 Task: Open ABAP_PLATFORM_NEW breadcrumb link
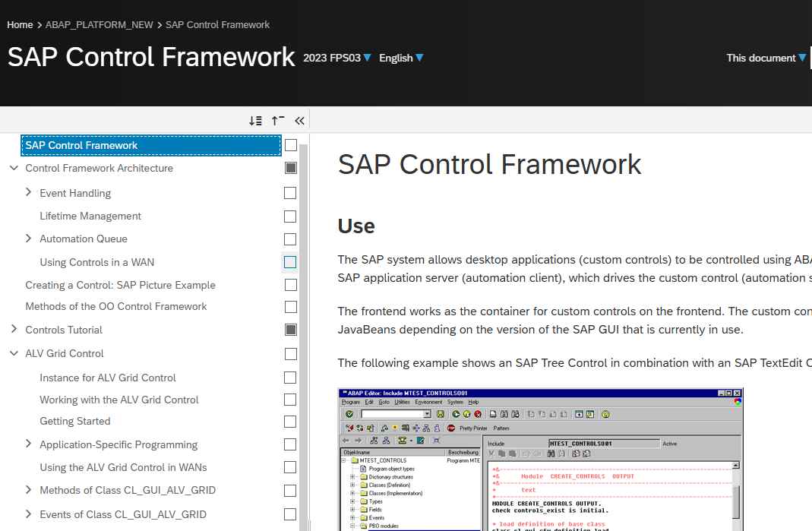99,25
